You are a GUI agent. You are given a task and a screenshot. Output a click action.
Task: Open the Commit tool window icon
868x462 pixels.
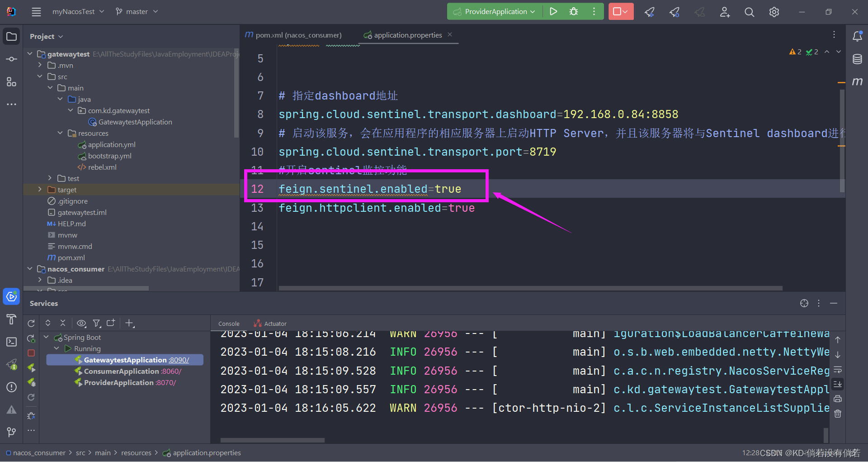[x=12, y=59]
